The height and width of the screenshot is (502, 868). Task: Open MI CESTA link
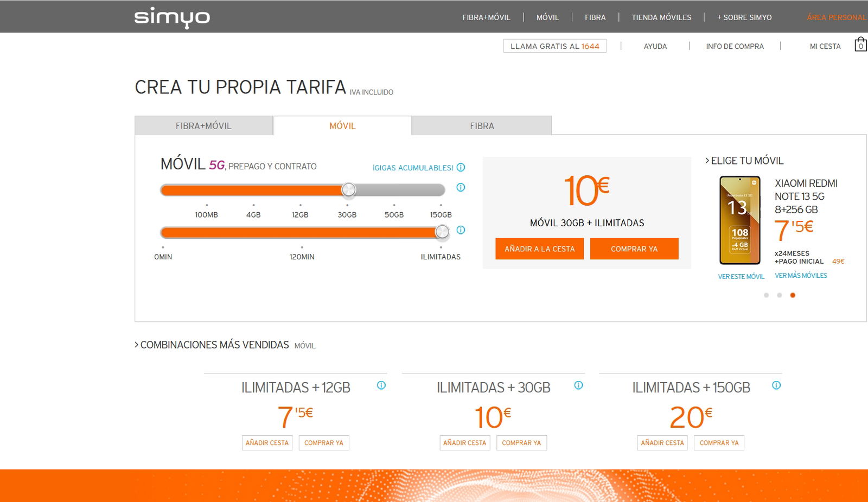(825, 47)
